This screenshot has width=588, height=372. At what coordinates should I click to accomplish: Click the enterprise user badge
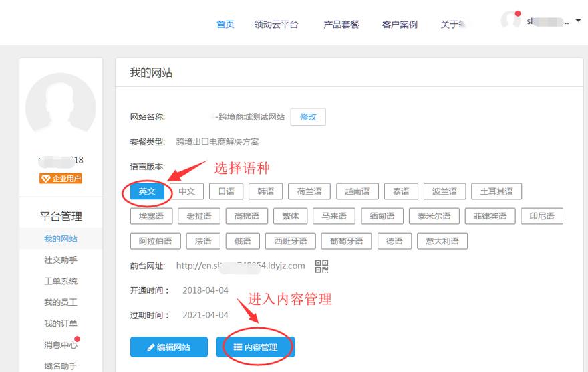[60, 178]
